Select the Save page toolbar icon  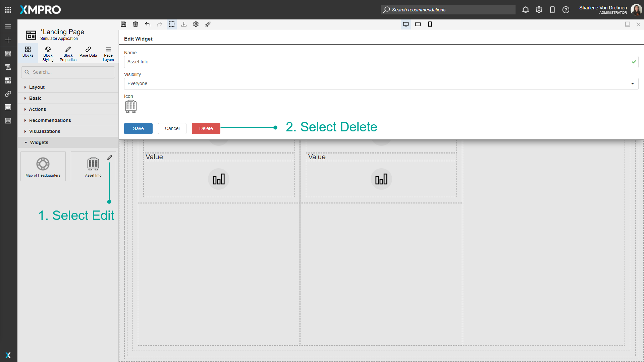click(123, 24)
